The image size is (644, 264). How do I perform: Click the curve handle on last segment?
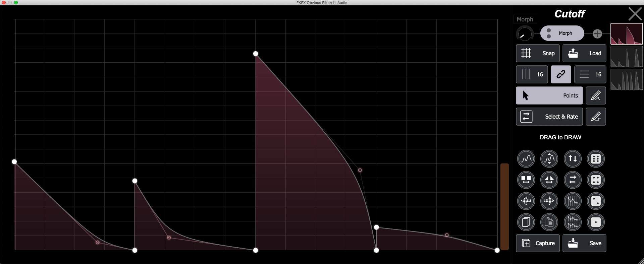click(x=447, y=235)
